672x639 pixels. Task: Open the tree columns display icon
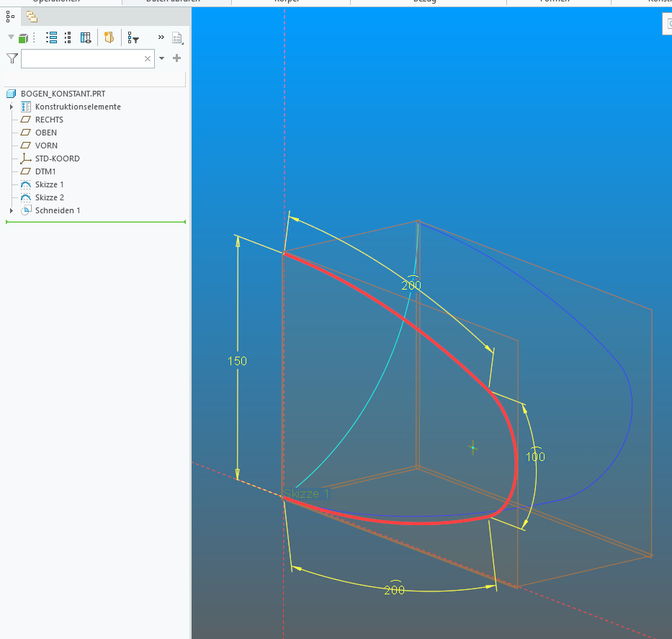click(x=86, y=37)
